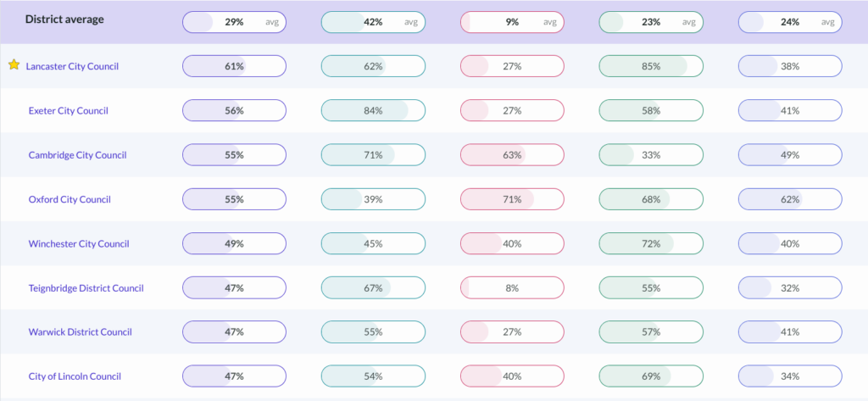Click the District average 29% avg bar
This screenshot has height=401, width=868.
point(235,22)
